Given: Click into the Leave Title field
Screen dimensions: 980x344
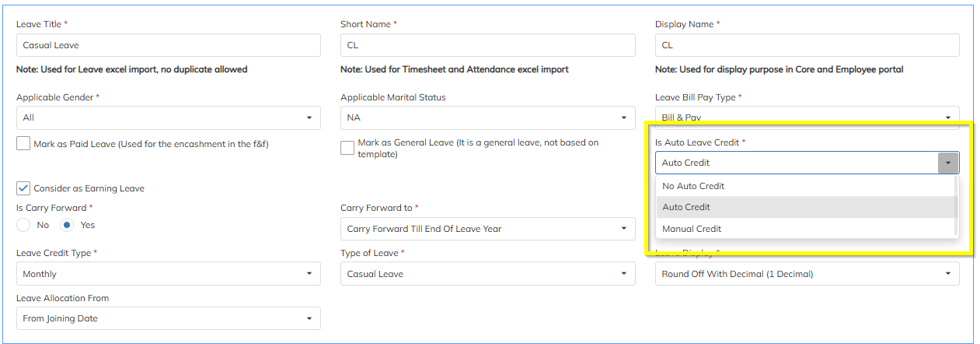Looking at the screenshot, I should [x=168, y=45].
